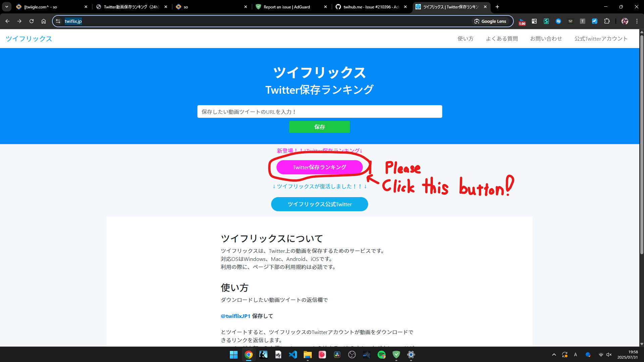The width and height of the screenshot is (644, 362).
Task: Click the pink Twitter保存ランキング button
Action: coord(319,167)
